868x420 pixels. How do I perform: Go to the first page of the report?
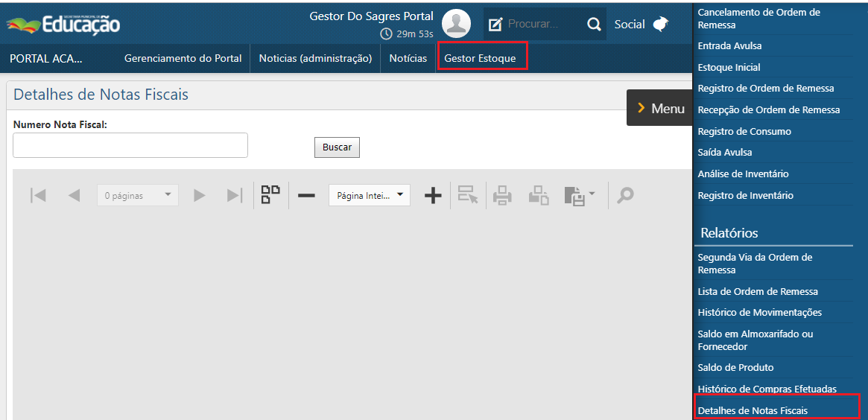coord(38,195)
